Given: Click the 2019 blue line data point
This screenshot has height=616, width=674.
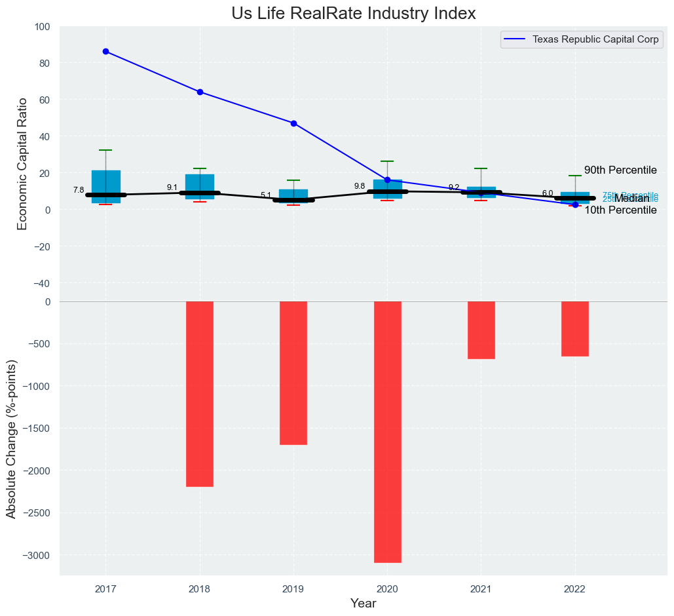Looking at the screenshot, I should tap(293, 123).
